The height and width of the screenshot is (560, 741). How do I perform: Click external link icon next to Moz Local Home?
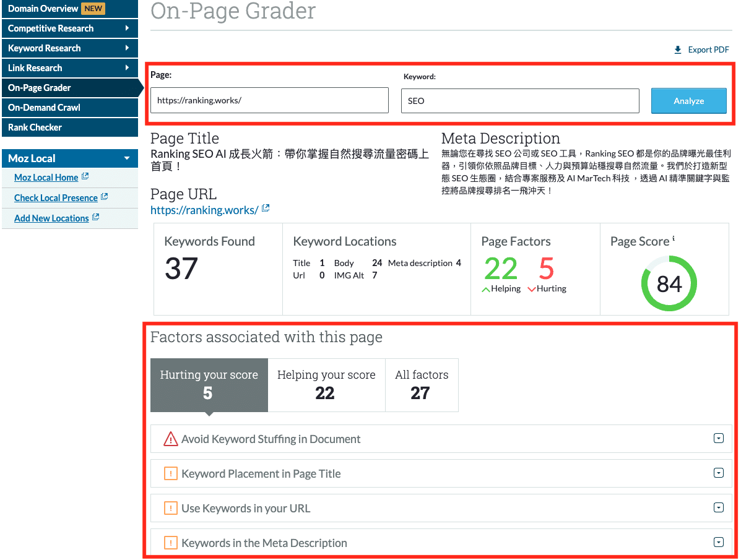tap(85, 177)
